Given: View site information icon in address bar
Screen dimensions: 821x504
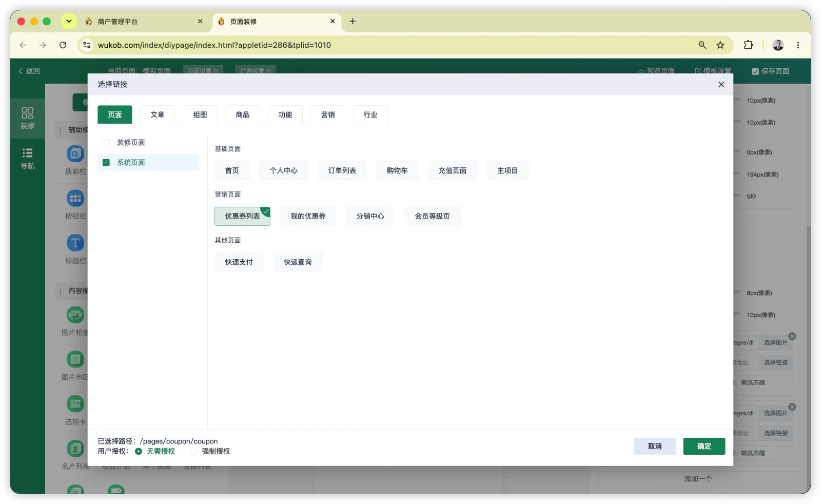Looking at the screenshot, I should (87, 45).
